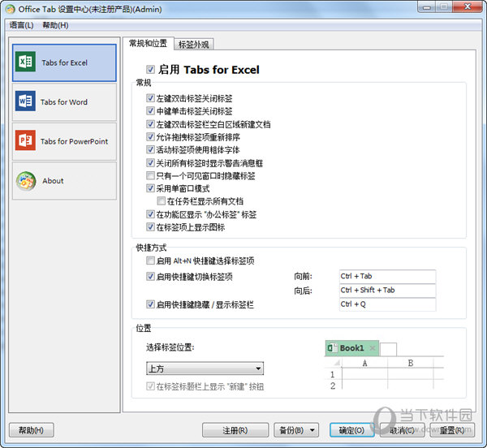Click the About icon in the sidebar
This screenshot has width=487, height=448.
pos(26,181)
